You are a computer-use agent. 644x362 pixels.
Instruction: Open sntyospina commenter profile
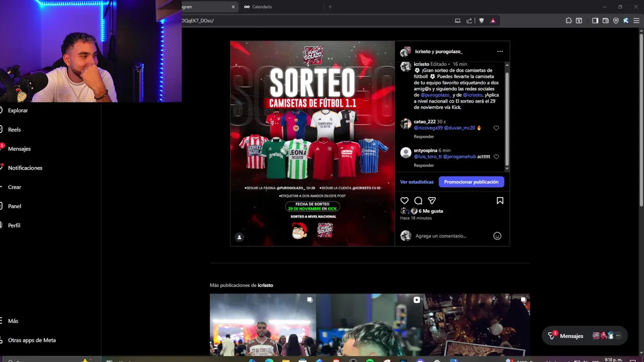[x=425, y=150]
